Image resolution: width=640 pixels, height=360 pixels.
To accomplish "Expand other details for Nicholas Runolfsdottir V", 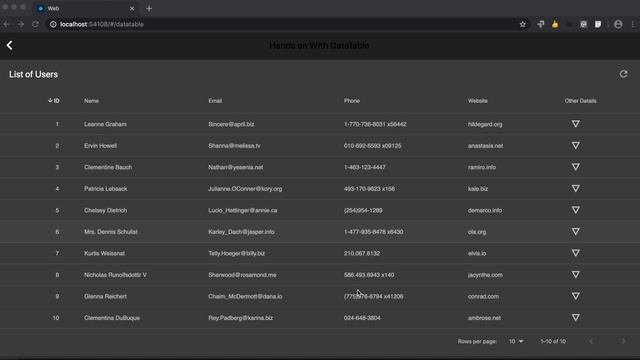I will click(x=576, y=275).
